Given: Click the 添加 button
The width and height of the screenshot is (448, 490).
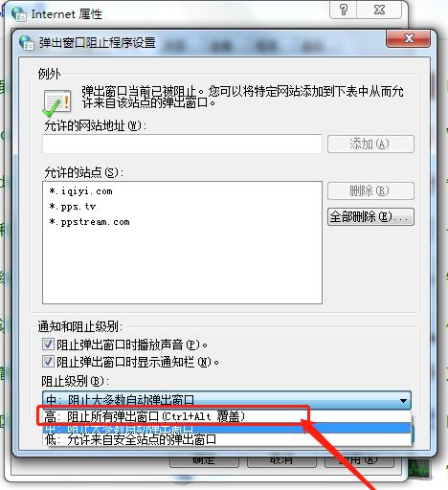Looking at the screenshot, I should (370, 144).
